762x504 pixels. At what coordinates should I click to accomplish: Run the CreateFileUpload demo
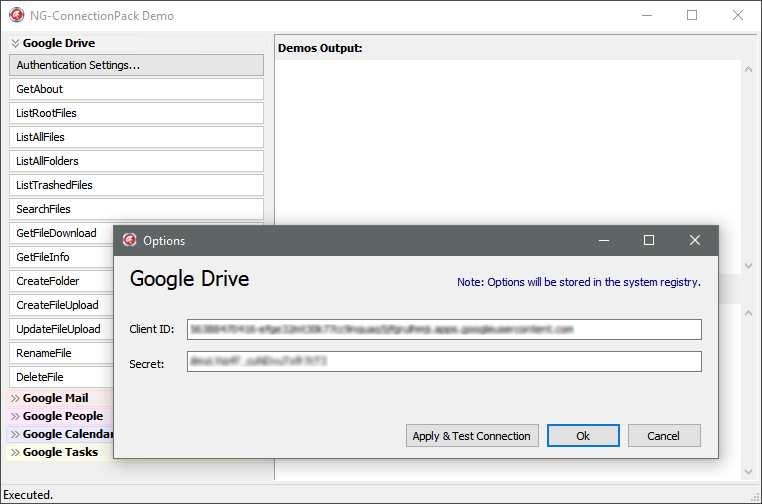[61, 305]
